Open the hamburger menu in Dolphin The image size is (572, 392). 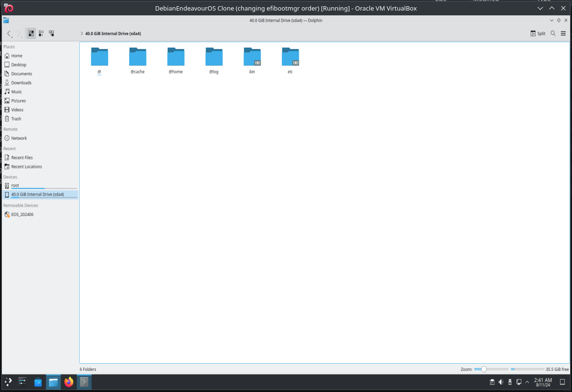click(563, 34)
